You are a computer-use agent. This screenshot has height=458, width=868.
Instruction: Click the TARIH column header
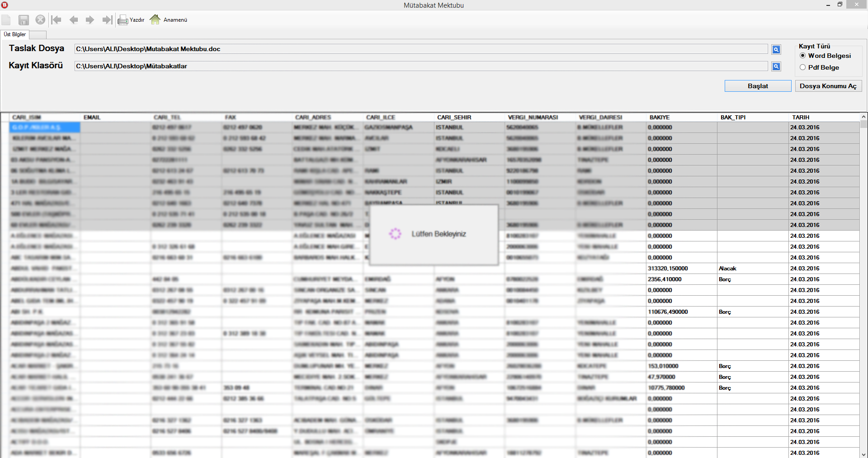801,118
